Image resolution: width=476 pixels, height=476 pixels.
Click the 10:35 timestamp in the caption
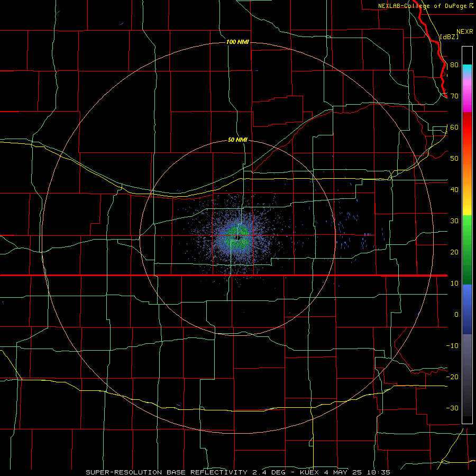coord(378,472)
